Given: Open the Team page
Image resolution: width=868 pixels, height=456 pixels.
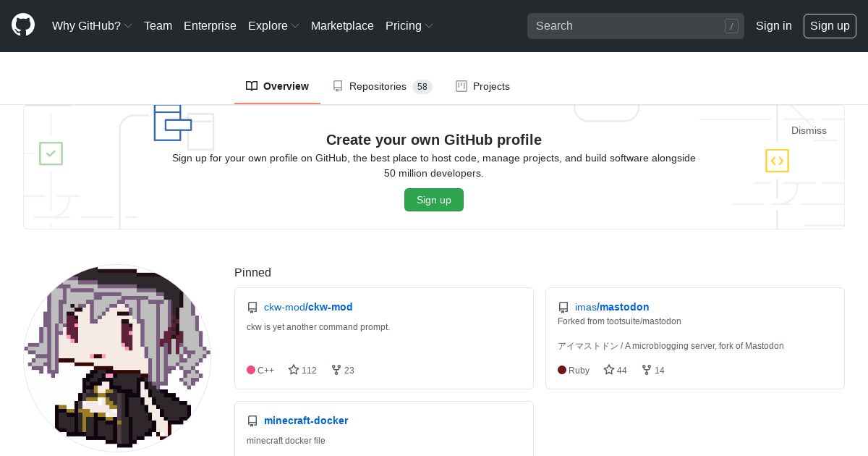Looking at the screenshot, I should (158, 25).
